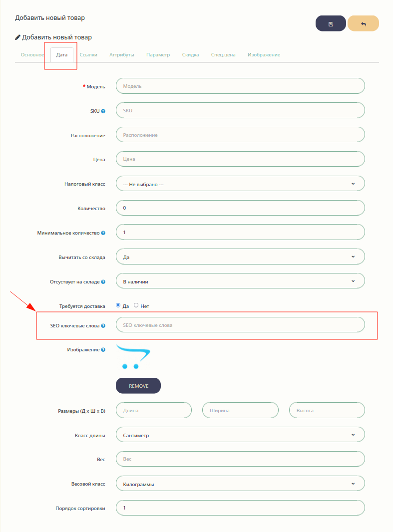Expand the Весовой класс dropdown
Image resolution: width=393 pixels, height=532 pixels.
point(240,484)
